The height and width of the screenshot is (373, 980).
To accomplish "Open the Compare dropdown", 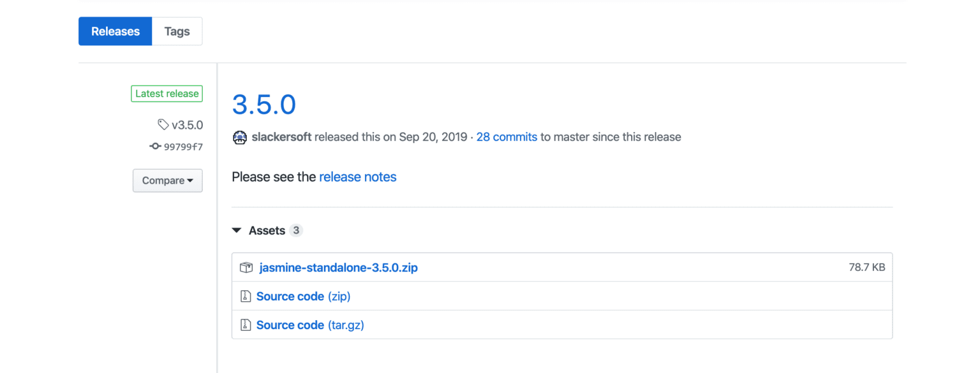I will click(x=167, y=180).
